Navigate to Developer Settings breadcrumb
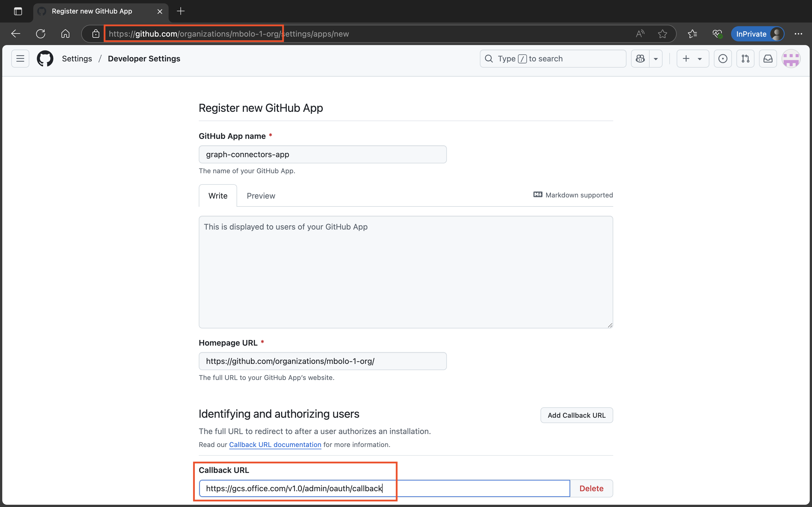 pos(144,58)
